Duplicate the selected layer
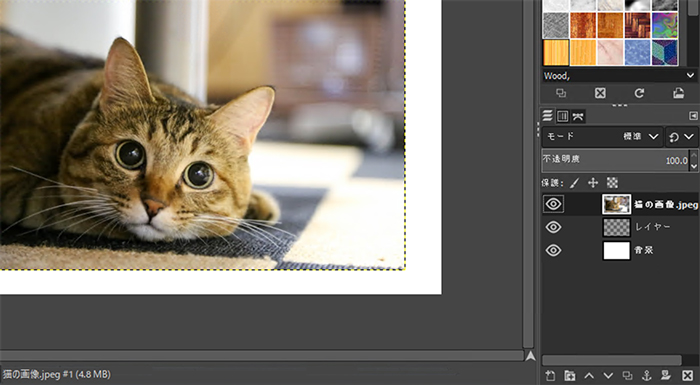Image resolution: width=700 pixels, height=385 pixels. pos(628,376)
